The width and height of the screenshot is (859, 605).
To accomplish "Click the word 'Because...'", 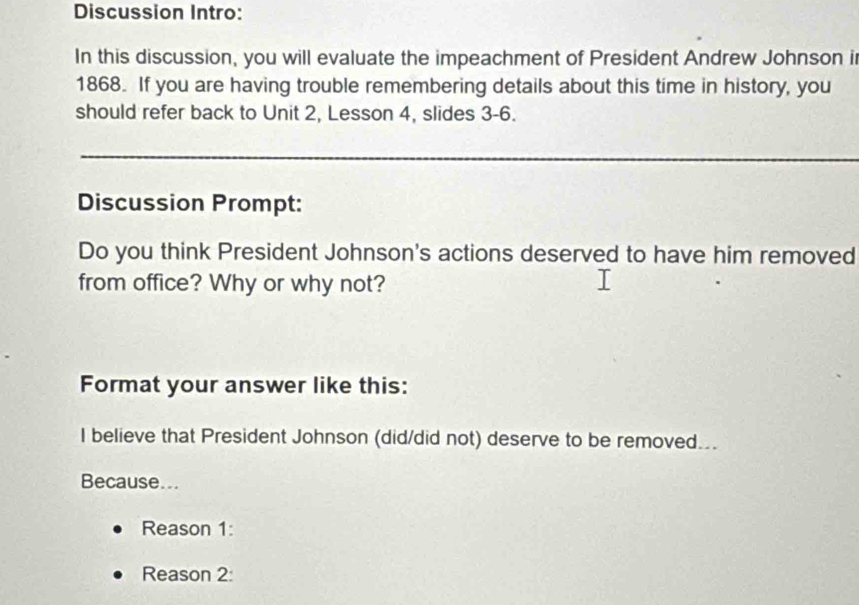I will (129, 482).
